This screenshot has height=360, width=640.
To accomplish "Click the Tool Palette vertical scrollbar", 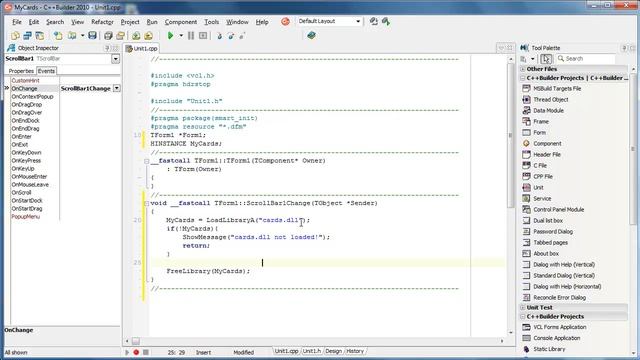I will 633,149.
